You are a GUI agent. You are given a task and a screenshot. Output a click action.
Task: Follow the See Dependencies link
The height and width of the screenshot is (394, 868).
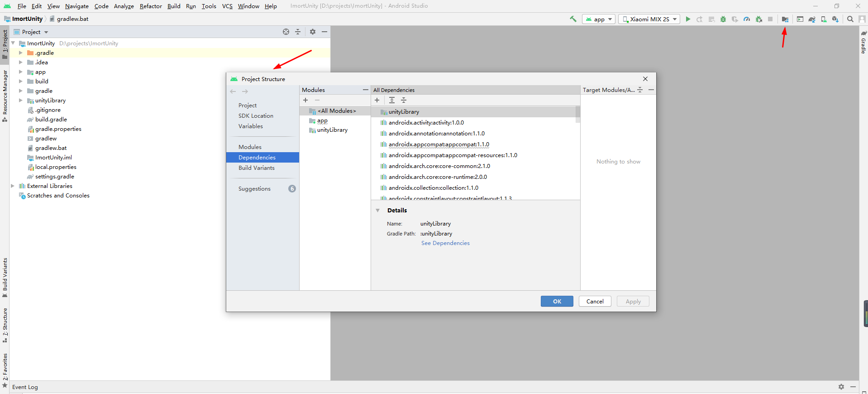click(445, 243)
